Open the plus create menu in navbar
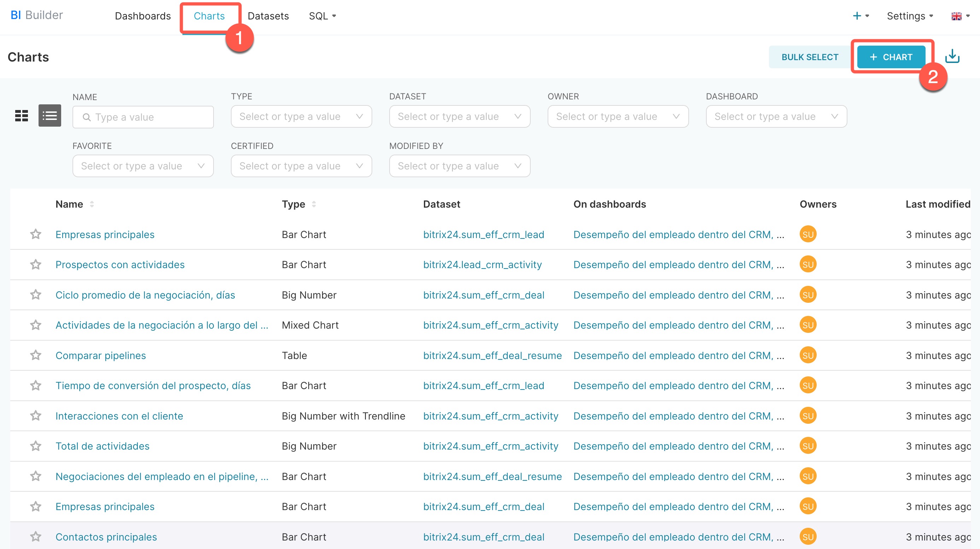The height and width of the screenshot is (549, 980). 860,16
